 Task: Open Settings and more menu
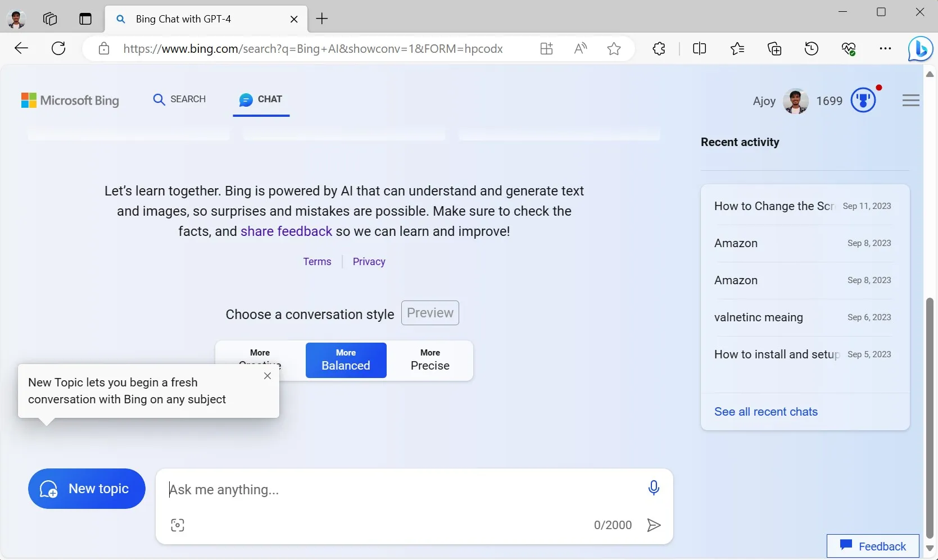(885, 48)
